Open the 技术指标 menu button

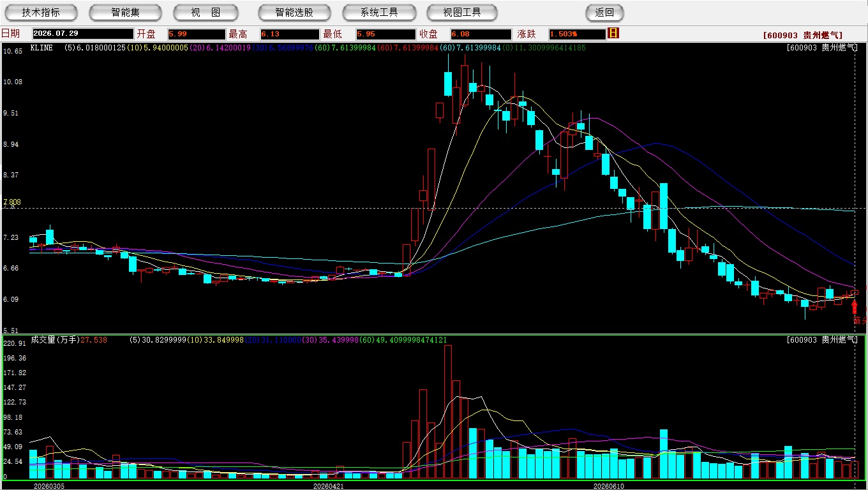pyautogui.click(x=41, y=12)
